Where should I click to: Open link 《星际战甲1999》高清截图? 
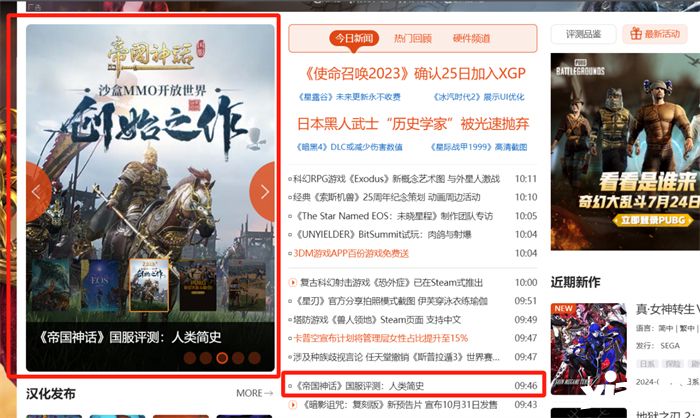(479, 147)
